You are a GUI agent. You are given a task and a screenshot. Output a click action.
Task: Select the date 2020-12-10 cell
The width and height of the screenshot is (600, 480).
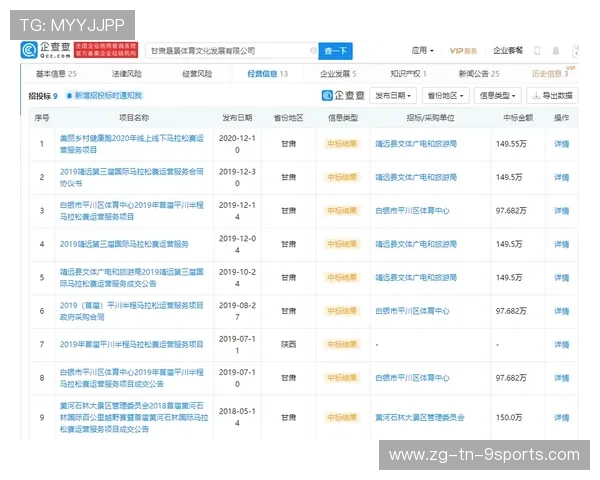[237, 144]
